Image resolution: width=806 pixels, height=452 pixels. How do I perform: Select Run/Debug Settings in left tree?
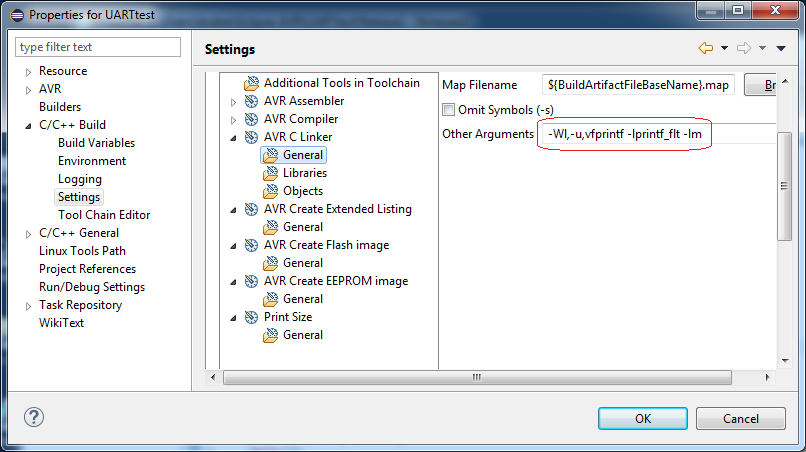pos(91,287)
